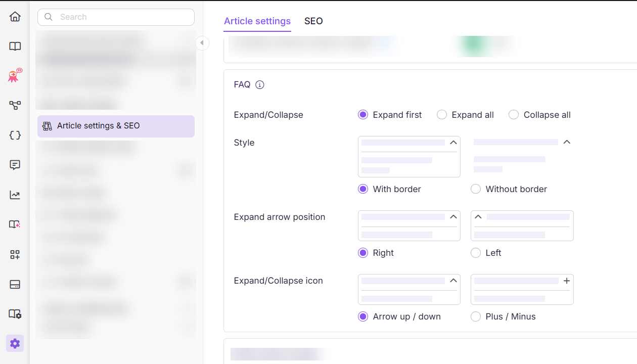Open the Settings gear icon
The height and width of the screenshot is (364, 637).
tap(15, 343)
